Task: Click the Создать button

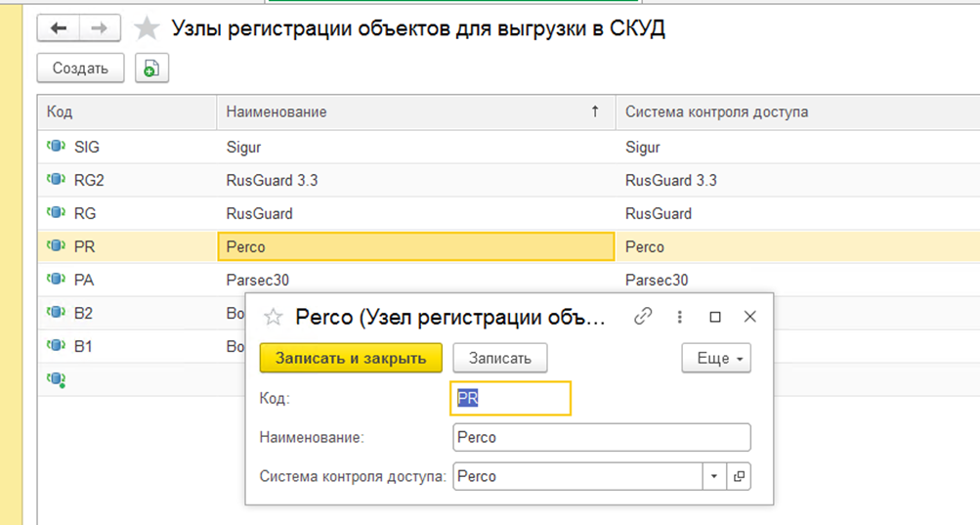Action: (x=80, y=67)
